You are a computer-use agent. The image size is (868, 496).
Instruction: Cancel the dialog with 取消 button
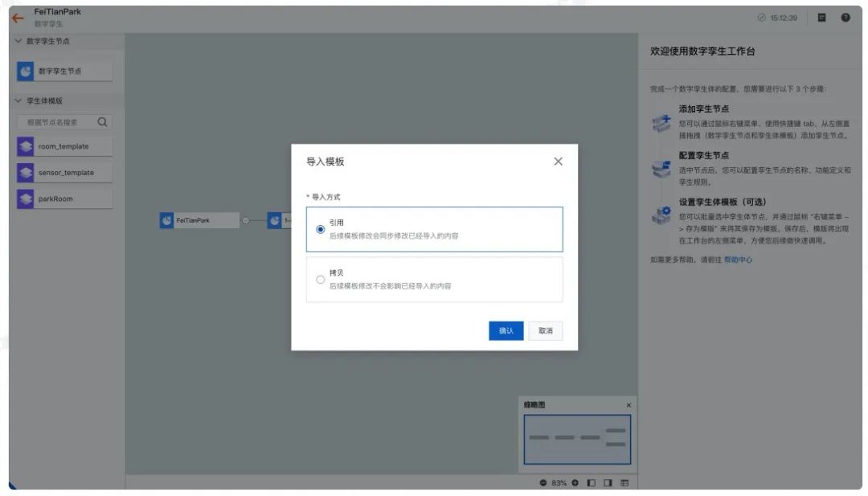(545, 330)
